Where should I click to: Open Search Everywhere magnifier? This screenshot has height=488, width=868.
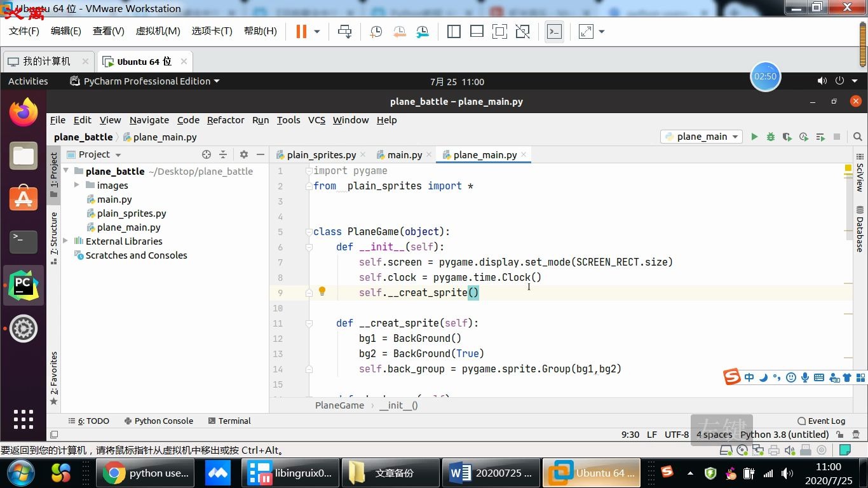coord(858,137)
